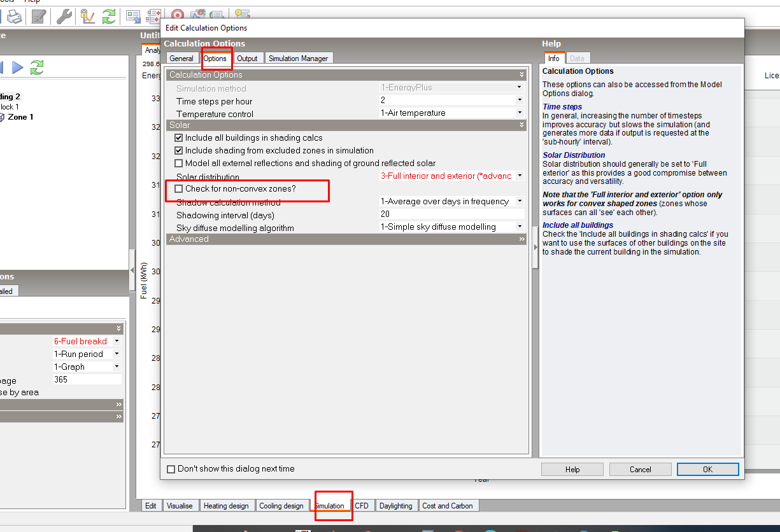Open the Temperature control dropdown
This screenshot has height=532, width=780.
[x=520, y=113]
